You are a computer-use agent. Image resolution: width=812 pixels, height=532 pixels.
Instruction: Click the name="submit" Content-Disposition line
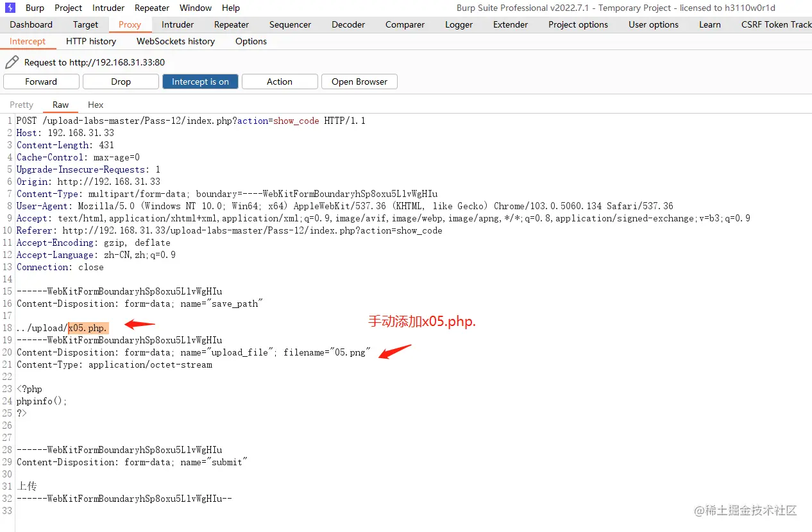click(132, 462)
